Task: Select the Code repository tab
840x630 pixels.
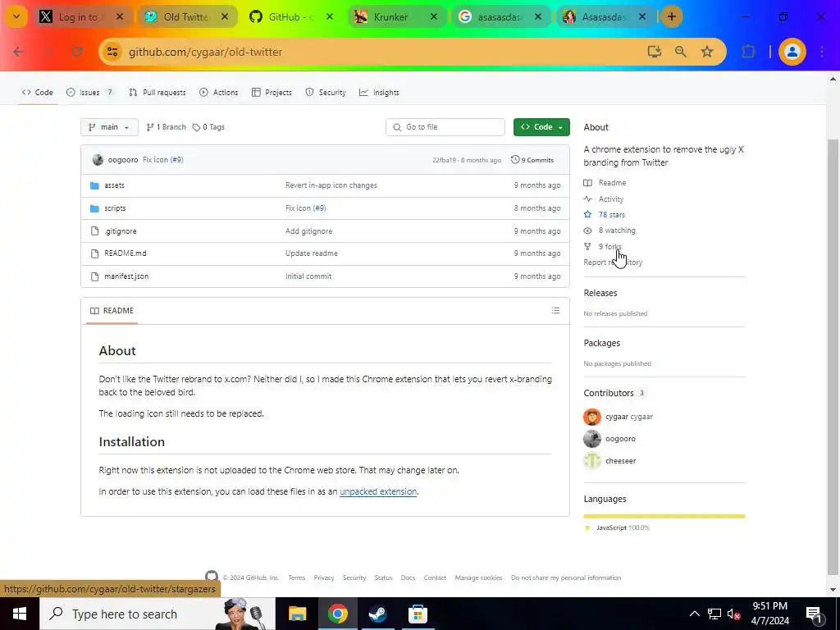Action: [38, 92]
